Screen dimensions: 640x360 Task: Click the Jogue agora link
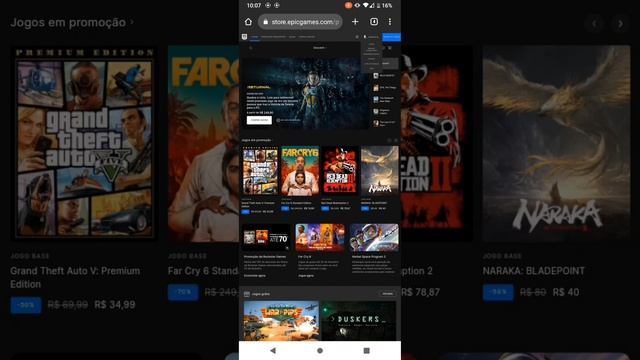coord(306,276)
